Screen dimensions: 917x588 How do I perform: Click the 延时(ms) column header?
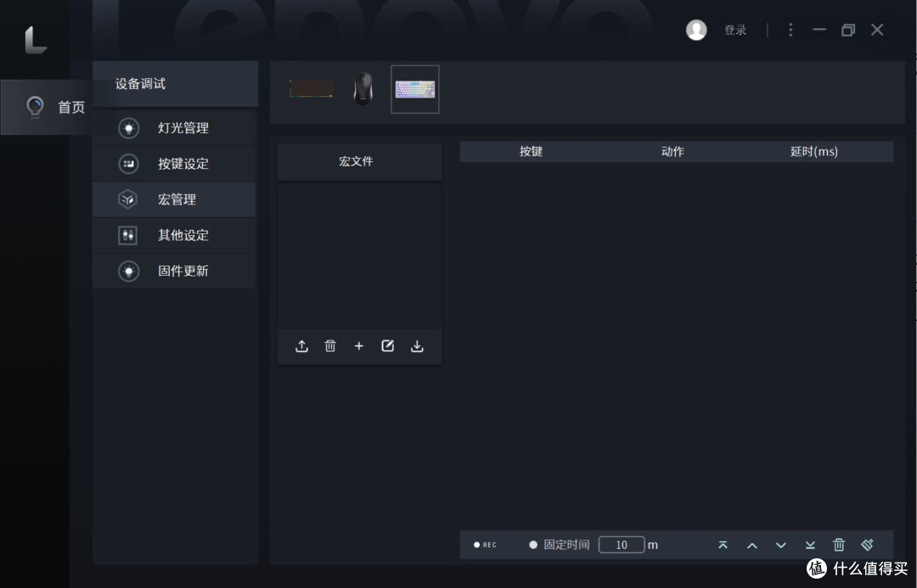click(x=814, y=151)
